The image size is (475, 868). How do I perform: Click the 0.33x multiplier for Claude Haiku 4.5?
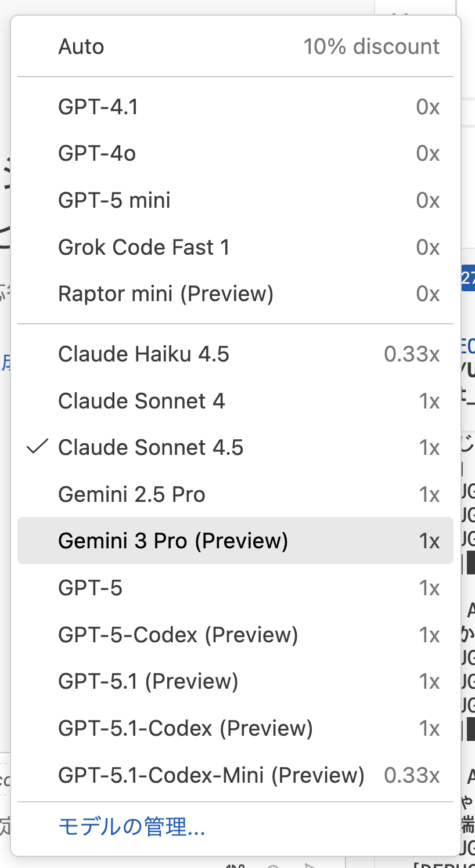(412, 355)
